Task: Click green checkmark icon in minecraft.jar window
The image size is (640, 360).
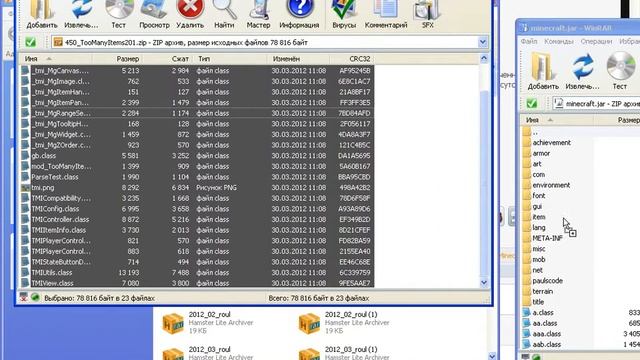Action: pyautogui.click(x=531, y=103)
